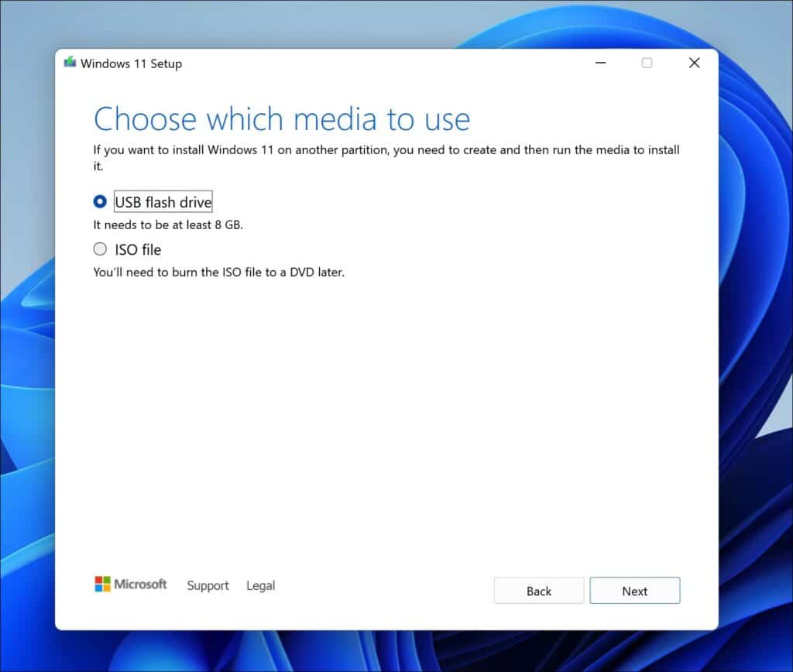Click the Microsoft logo

click(130, 584)
